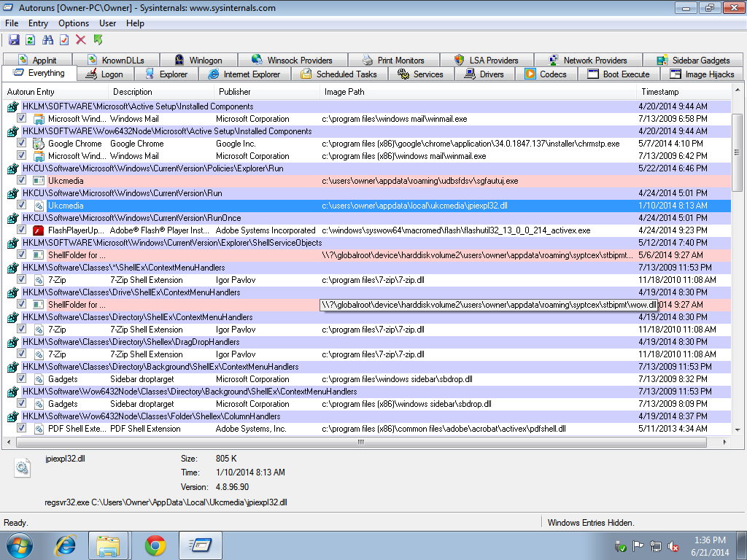Launch Google Chrome from the taskbar

(x=155, y=545)
